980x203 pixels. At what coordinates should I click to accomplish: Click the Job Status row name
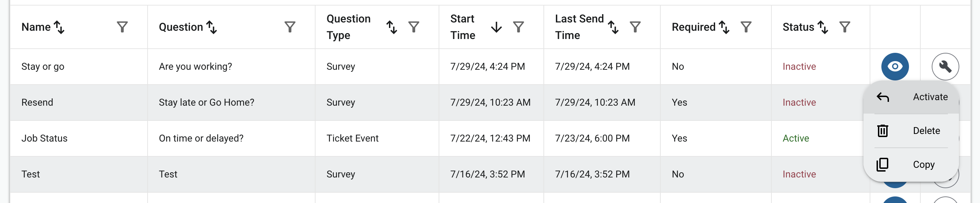pos(44,138)
